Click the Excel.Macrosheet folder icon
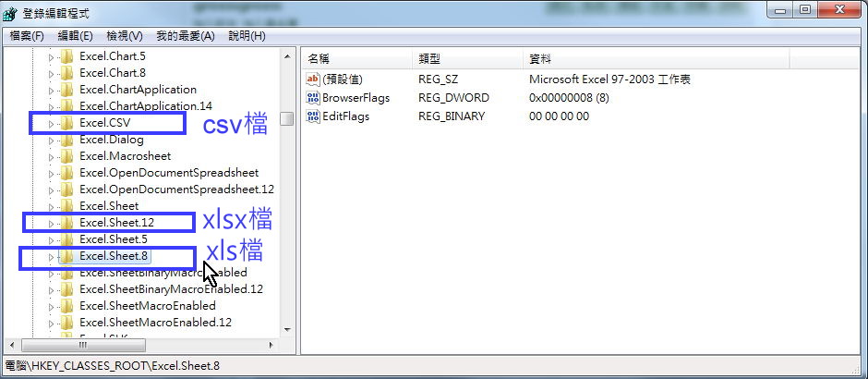Screen dimensions: 868x379 pyautogui.click(x=66, y=156)
